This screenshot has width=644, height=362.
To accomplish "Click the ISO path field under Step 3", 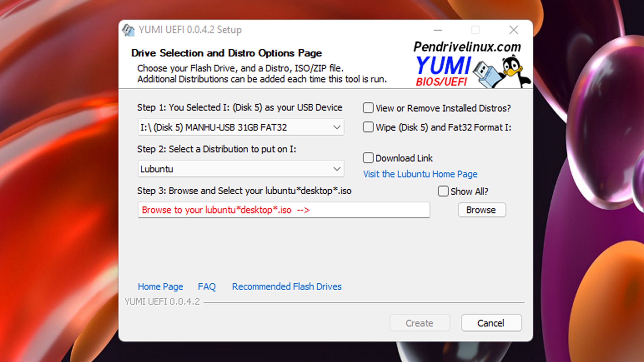I will coord(284,210).
